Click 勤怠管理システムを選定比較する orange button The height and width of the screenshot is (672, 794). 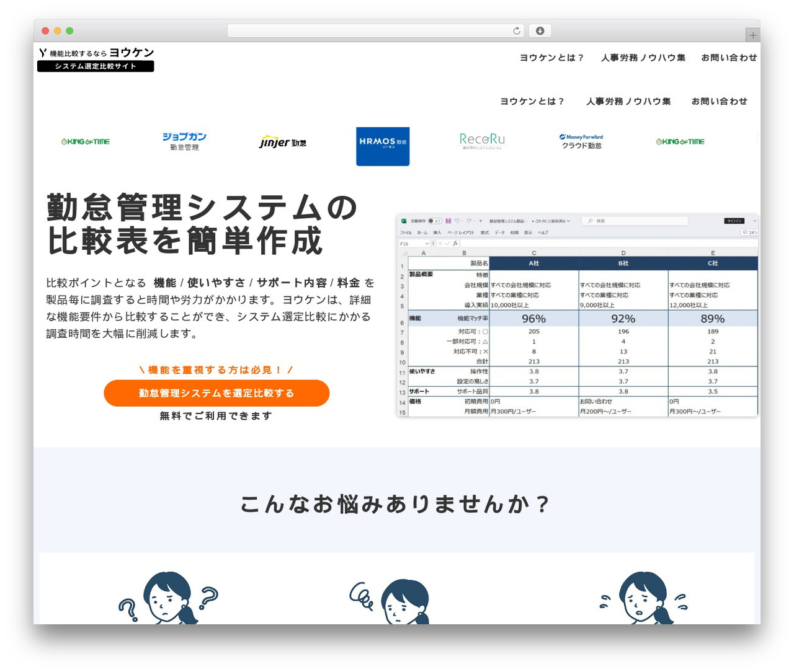[216, 393]
